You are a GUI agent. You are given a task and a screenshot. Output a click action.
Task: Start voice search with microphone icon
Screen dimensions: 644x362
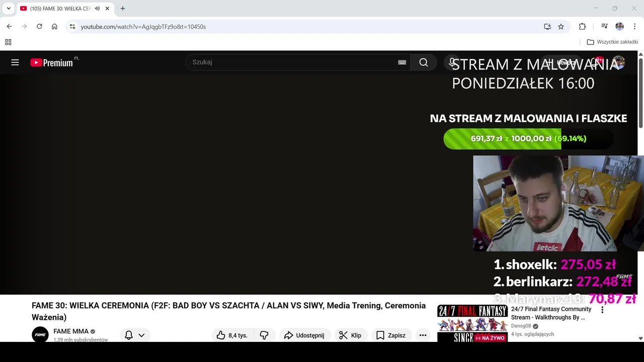[x=452, y=62]
